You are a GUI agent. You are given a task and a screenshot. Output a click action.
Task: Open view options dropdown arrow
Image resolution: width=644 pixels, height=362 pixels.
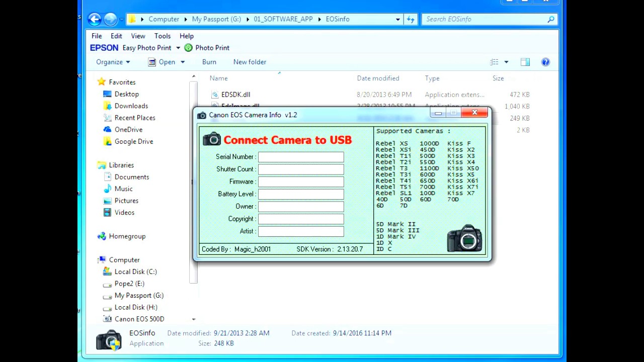pos(506,62)
